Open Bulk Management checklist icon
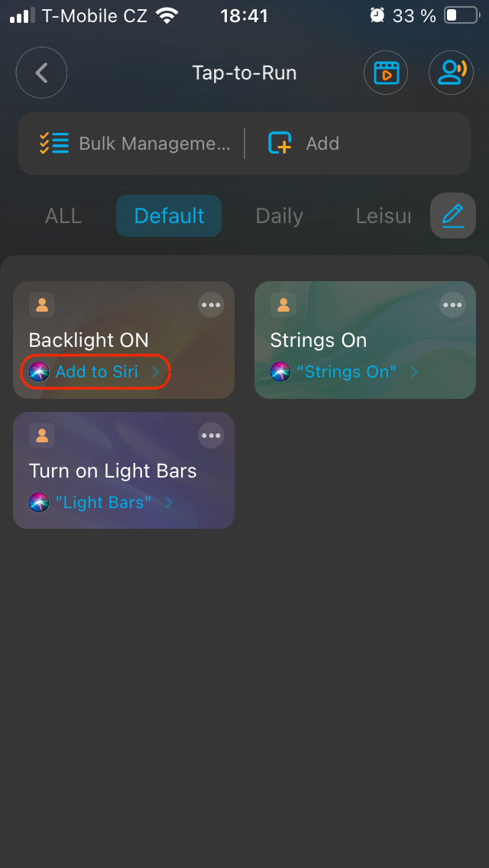 tap(54, 144)
